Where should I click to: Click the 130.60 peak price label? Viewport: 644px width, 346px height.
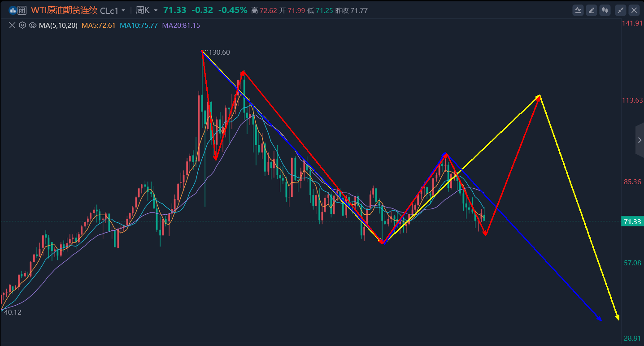pyautogui.click(x=219, y=52)
